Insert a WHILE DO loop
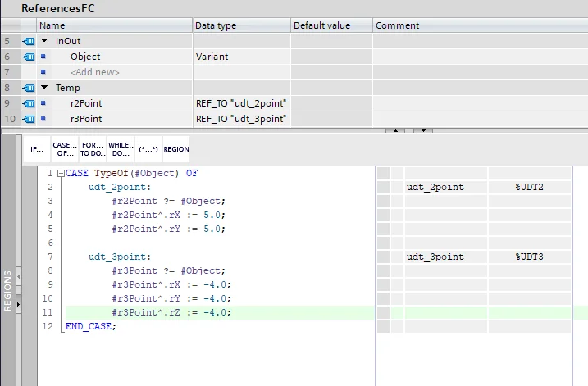 pos(121,149)
